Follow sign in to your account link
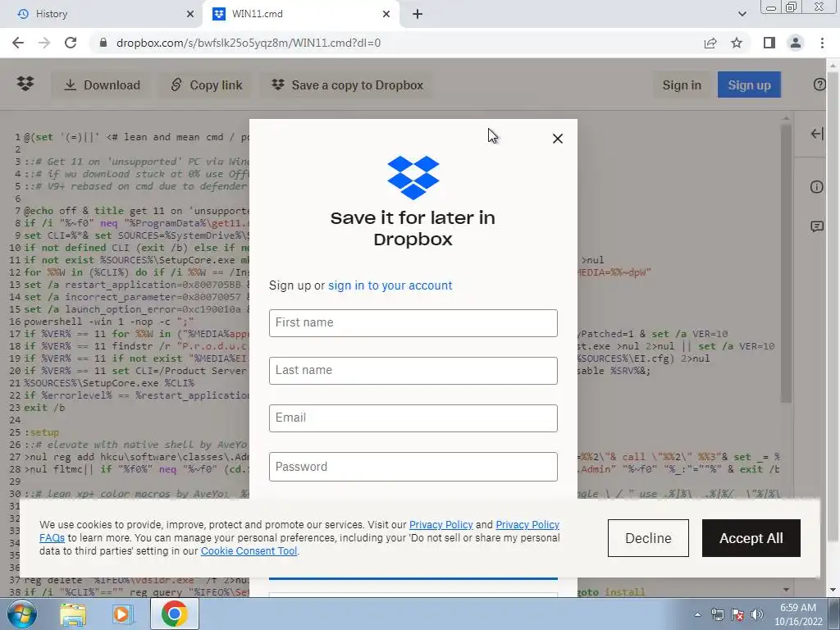The width and height of the screenshot is (840, 630). (x=390, y=285)
